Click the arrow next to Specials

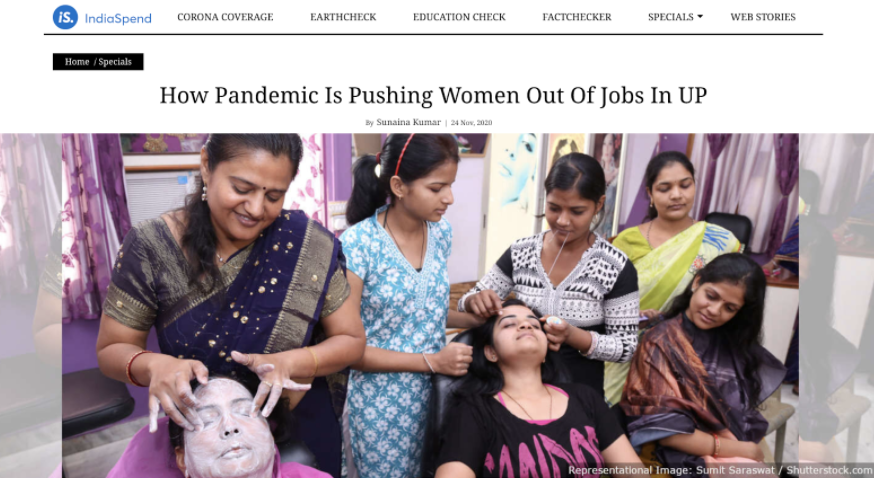(700, 17)
